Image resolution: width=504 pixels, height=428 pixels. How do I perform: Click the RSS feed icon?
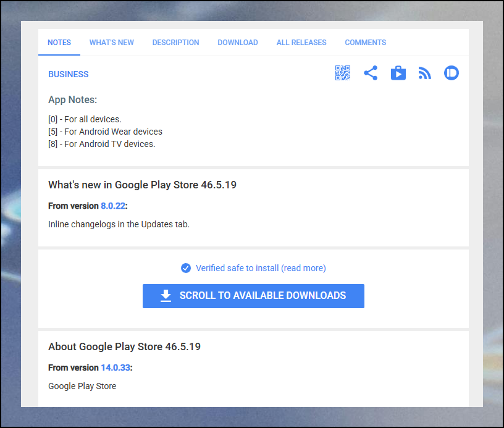pos(424,73)
